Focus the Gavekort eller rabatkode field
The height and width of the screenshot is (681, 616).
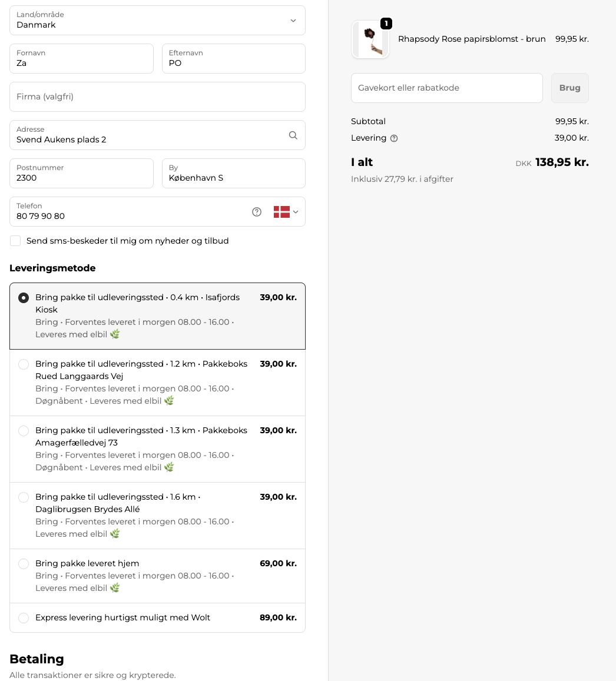446,88
